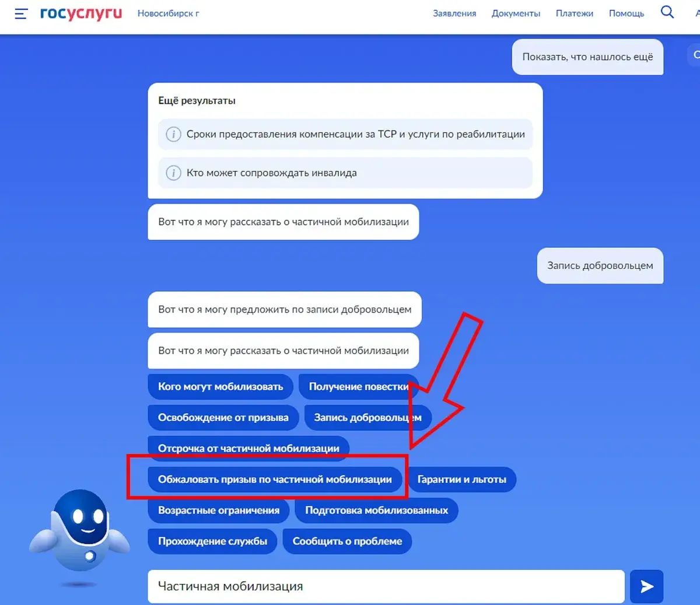Screen dimensions: 700x605
Task: Click info icon beside compensation deadlines result
Action: pyautogui.click(x=173, y=134)
